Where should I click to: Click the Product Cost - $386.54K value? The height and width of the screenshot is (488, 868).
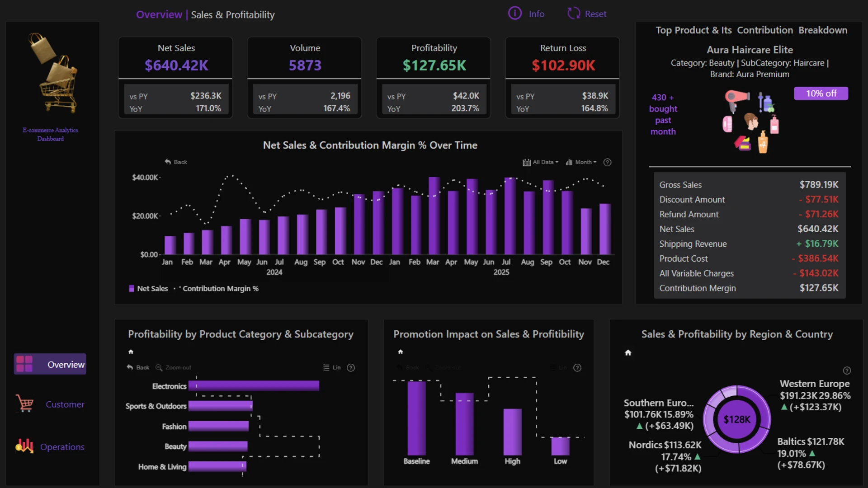(815, 258)
